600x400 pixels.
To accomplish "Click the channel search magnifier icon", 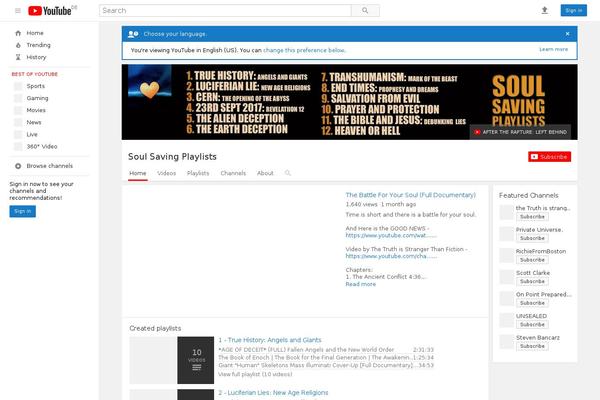I will (x=288, y=173).
